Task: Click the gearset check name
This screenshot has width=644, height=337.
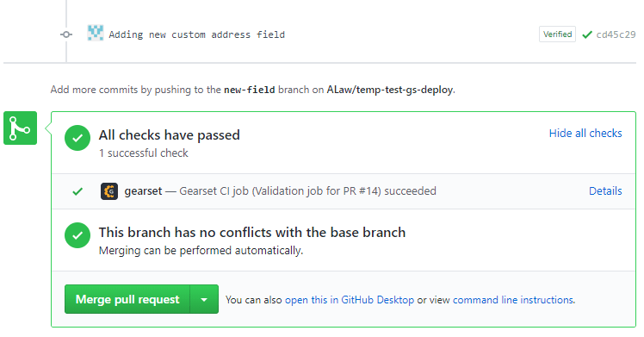Action: click(143, 191)
